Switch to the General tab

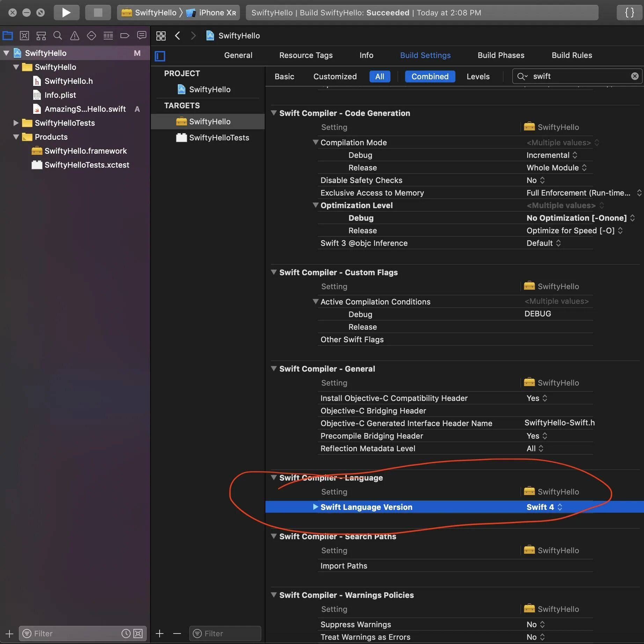238,55
